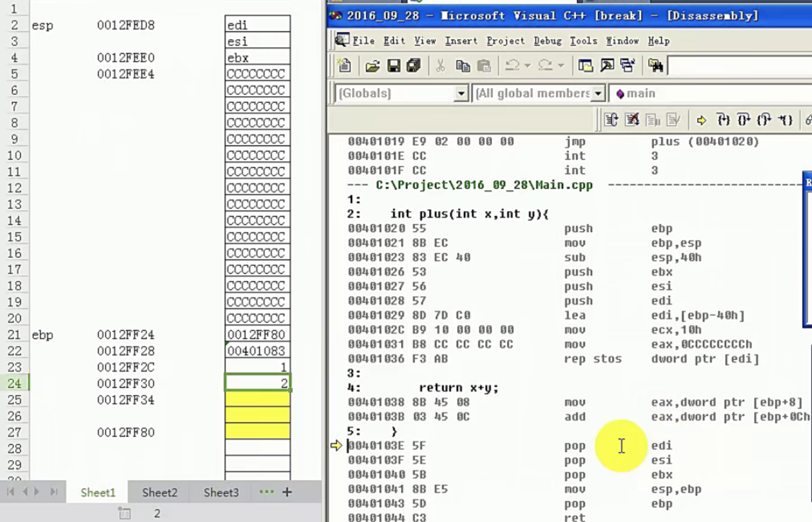Click the Restart debugger icon

click(x=611, y=120)
